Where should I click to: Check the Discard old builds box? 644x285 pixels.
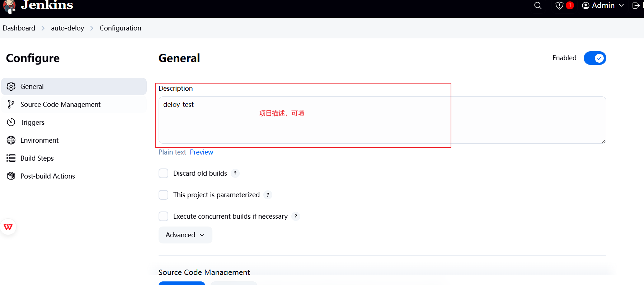pos(164,174)
